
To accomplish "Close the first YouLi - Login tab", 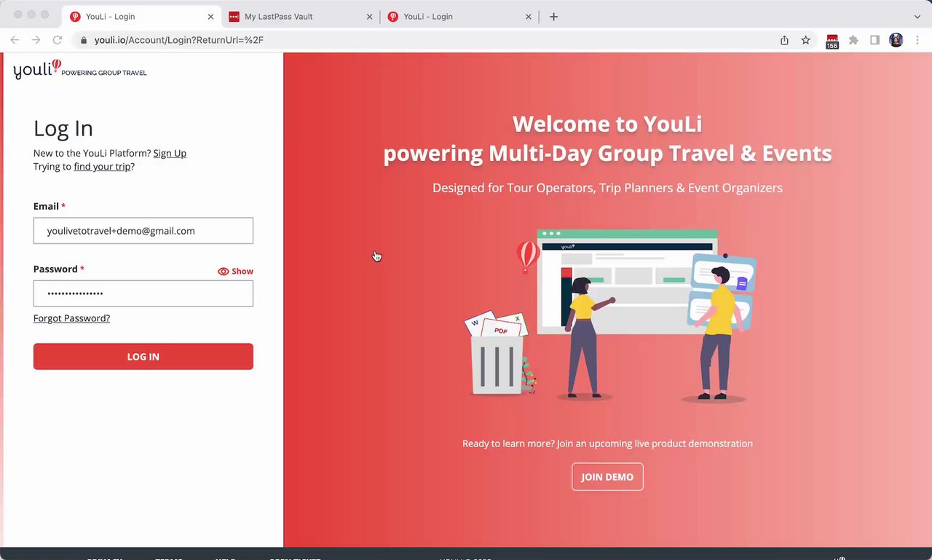I will 210,16.
